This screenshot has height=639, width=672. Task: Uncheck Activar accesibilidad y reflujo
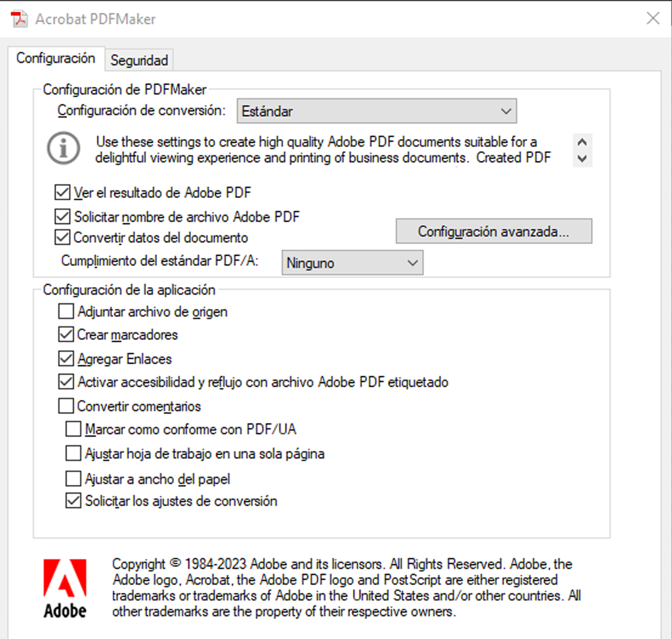(x=66, y=381)
